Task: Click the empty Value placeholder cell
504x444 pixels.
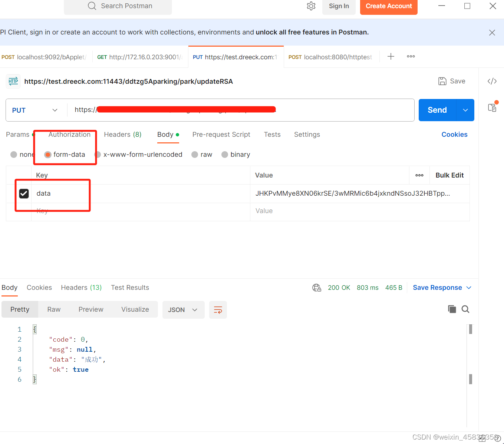Action: pyautogui.click(x=360, y=211)
